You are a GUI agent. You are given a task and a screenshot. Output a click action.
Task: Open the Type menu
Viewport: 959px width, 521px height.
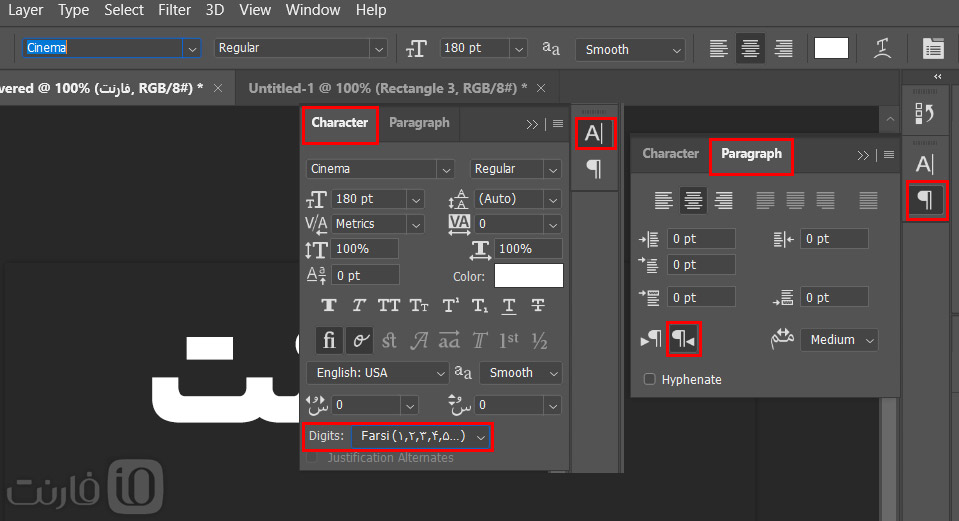coord(73,10)
